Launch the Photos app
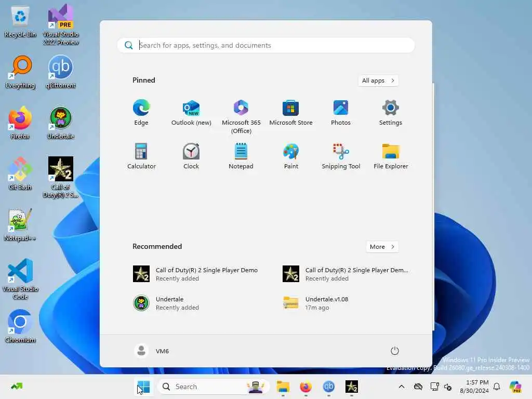 click(341, 113)
